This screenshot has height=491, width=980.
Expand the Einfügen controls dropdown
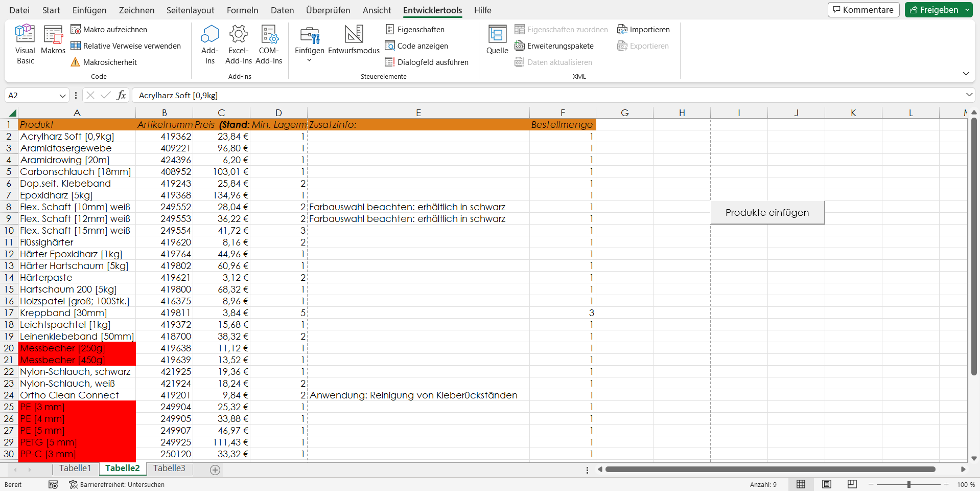pos(309,60)
